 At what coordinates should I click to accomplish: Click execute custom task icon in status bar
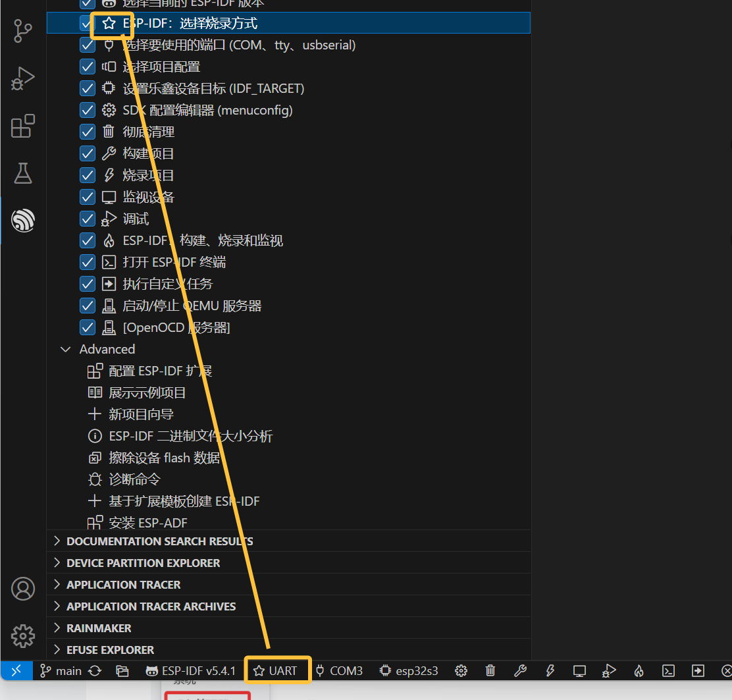698,671
